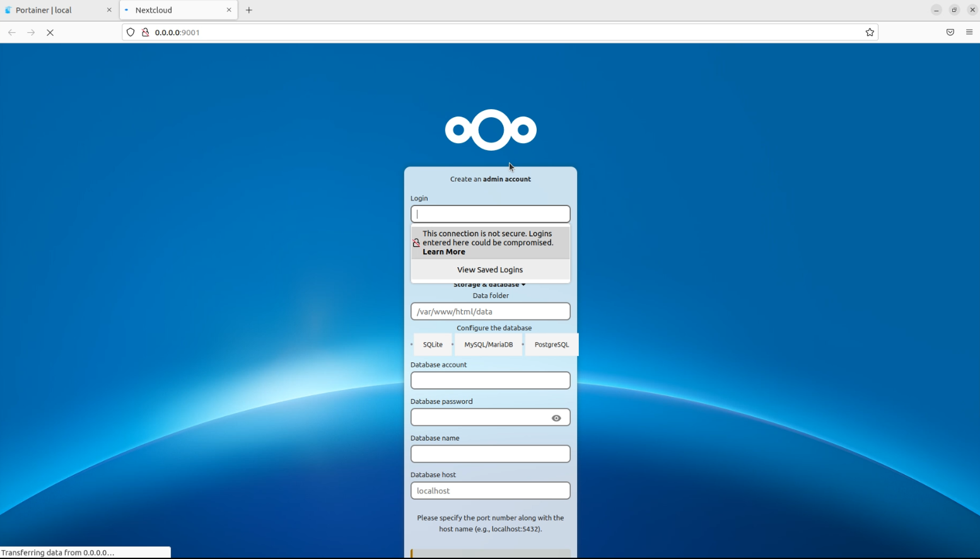Image resolution: width=980 pixels, height=559 pixels.
Task: Select PostgreSQL database option
Action: click(552, 345)
